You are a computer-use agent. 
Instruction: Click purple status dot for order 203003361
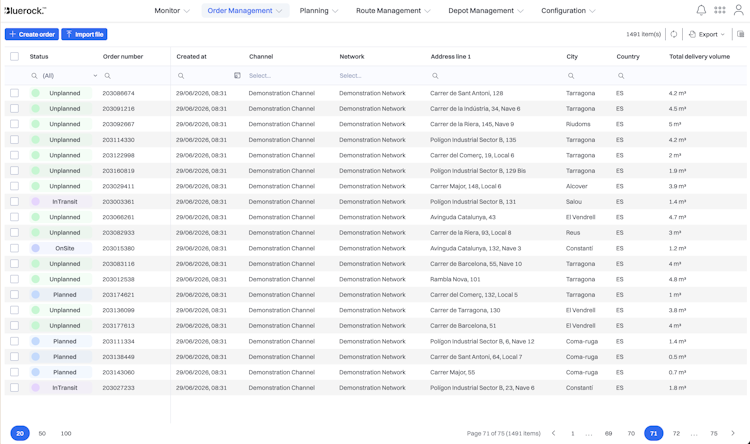35,201
